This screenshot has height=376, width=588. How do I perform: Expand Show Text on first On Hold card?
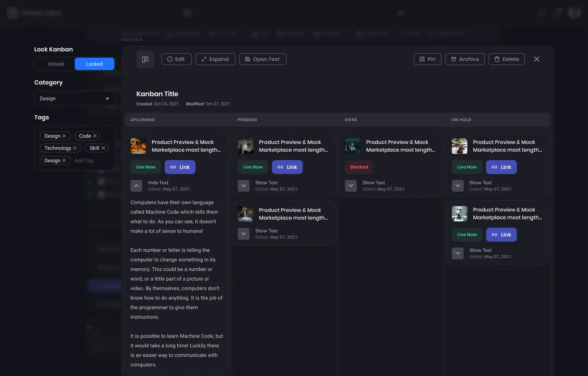458,186
